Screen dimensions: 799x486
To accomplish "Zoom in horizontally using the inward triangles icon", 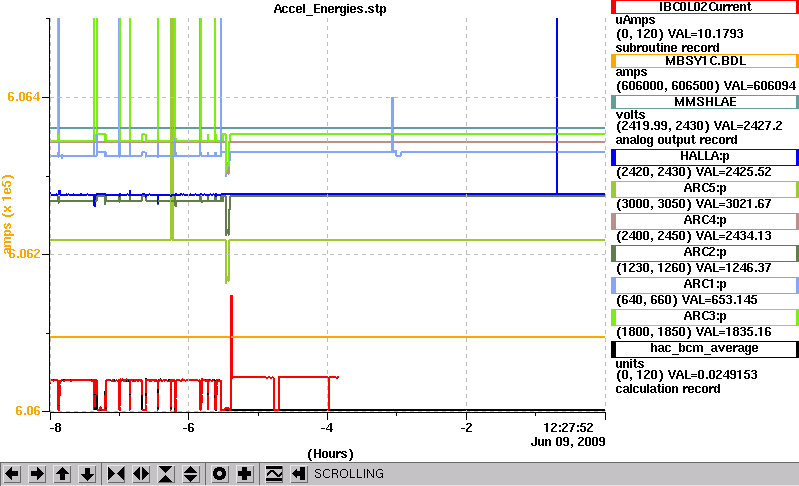I will coord(116,474).
